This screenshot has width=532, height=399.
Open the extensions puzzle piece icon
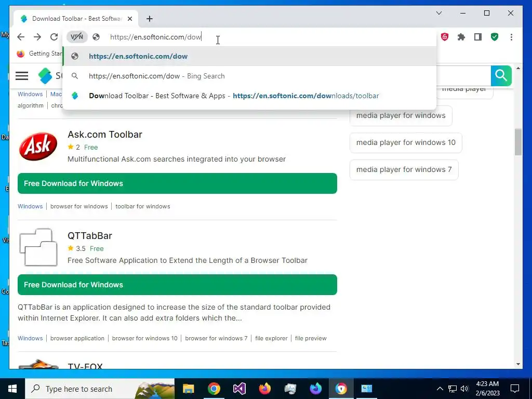click(461, 37)
